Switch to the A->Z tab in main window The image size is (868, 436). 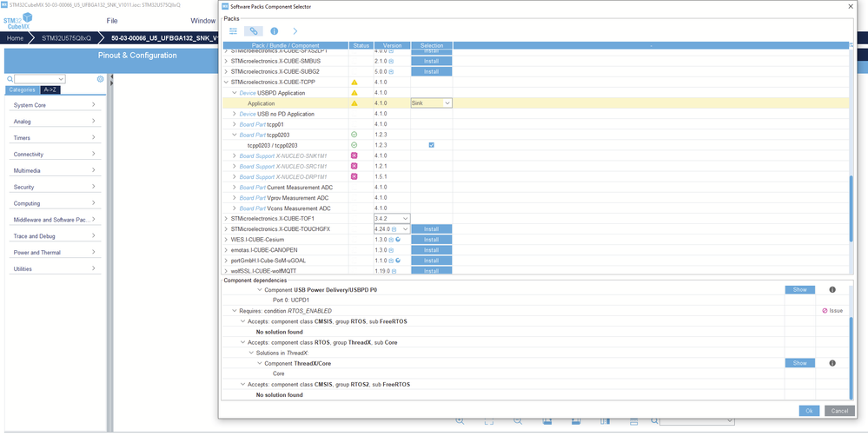pos(50,89)
